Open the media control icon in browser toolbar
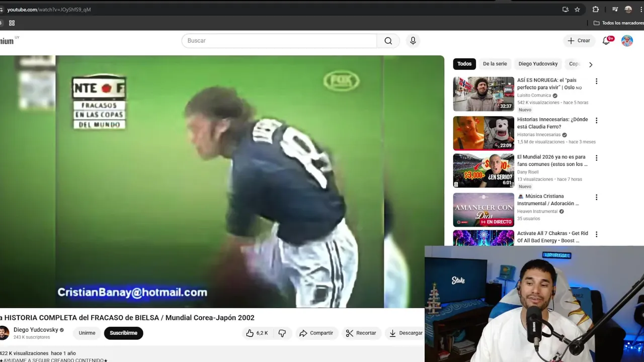Screen dimensions: 644x362 [x=615, y=10]
